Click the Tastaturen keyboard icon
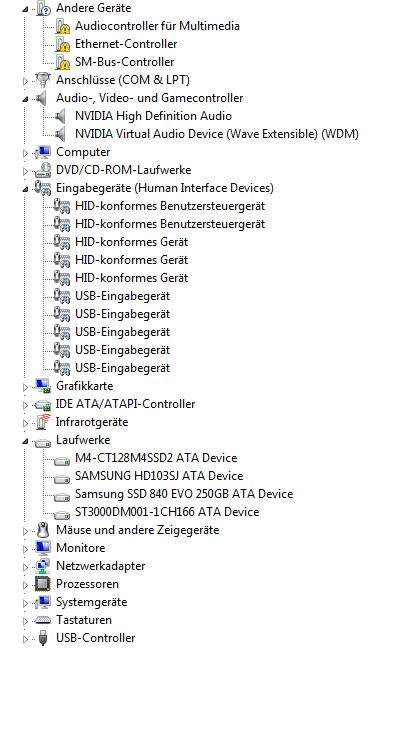406x753 pixels. tap(43, 620)
